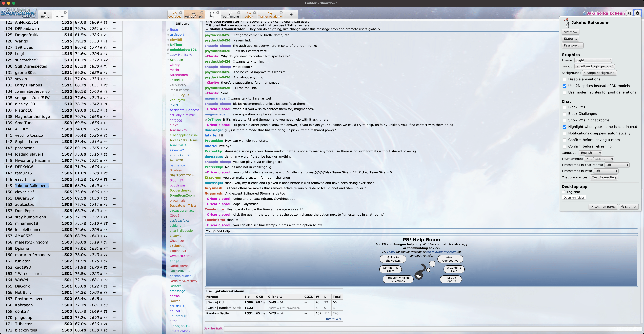Check the Block PMs option
The width and height of the screenshot is (644, 334).
[x=564, y=107]
